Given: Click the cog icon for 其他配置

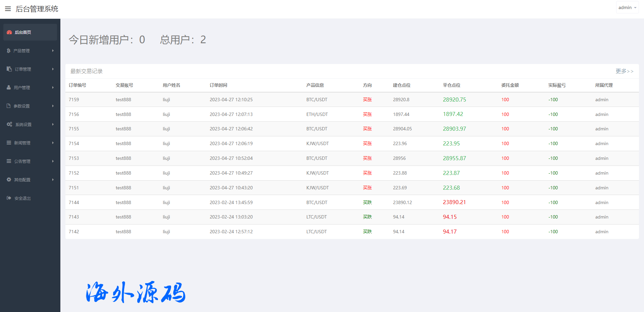Looking at the screenshot, I should [x=9, y=180].
